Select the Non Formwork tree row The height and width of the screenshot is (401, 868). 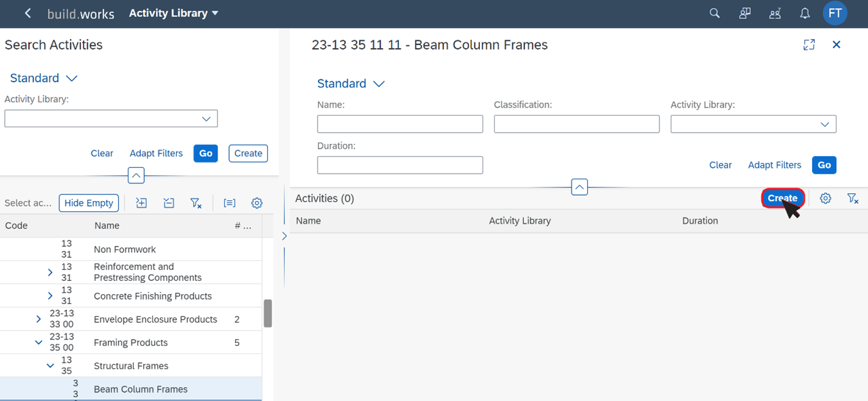click(x=131, y=249)
